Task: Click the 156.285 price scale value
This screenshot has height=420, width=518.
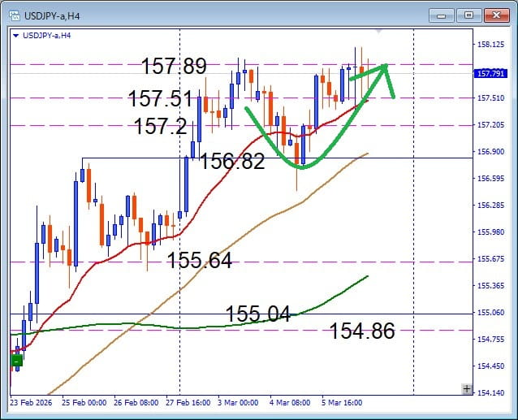Action: tap(491, 206)
